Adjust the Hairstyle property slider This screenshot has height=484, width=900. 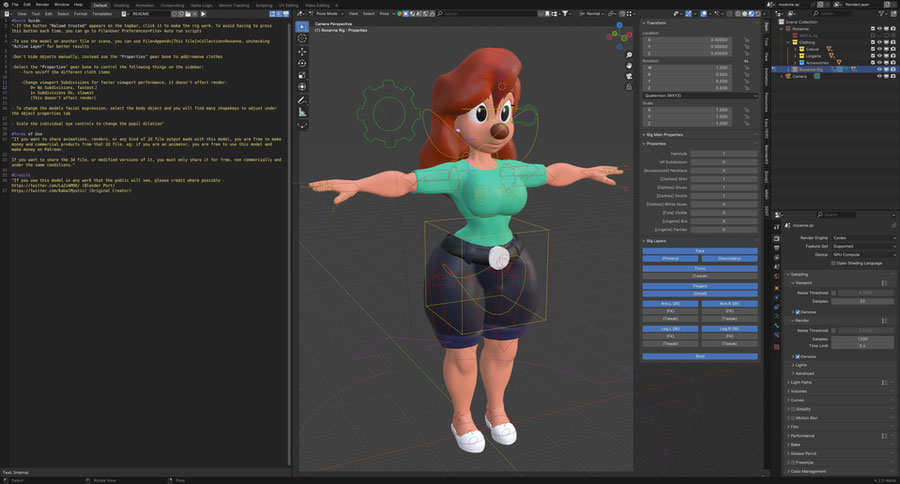pos(724,154)
